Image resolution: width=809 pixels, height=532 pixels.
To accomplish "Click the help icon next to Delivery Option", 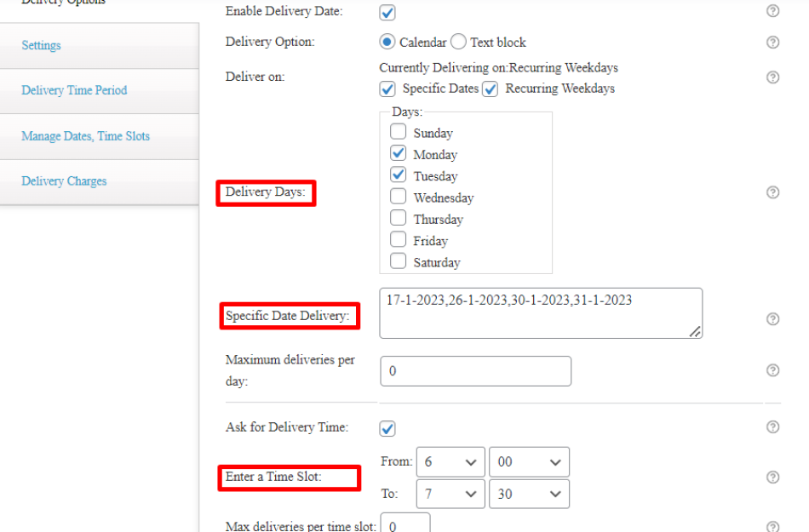I will pyautogui.click(x=772, y=42).
